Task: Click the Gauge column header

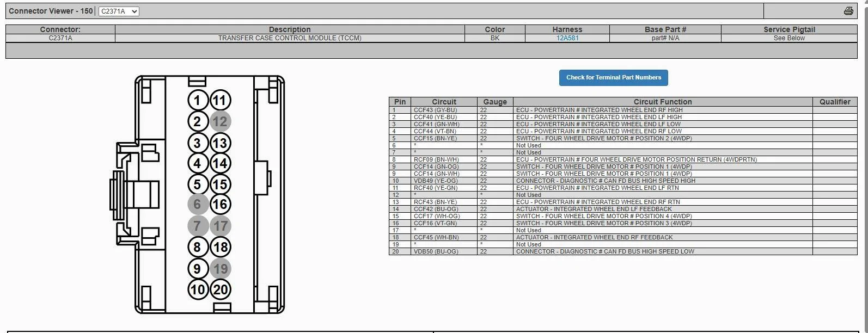Action: coord(495,102)
